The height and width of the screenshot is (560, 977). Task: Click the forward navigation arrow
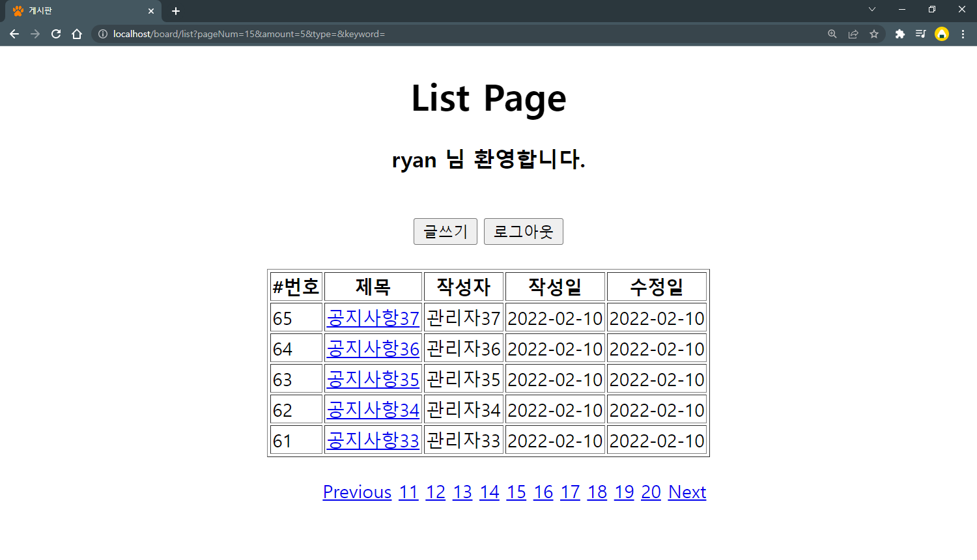pos(35,34)
